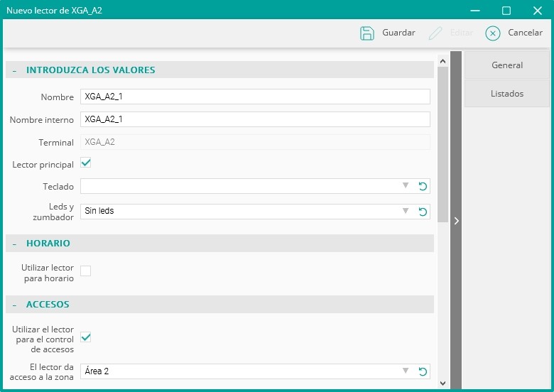Viewport: 554px width, 392px height.
Task: Click the Guardar button label
Action: [398, 33]
